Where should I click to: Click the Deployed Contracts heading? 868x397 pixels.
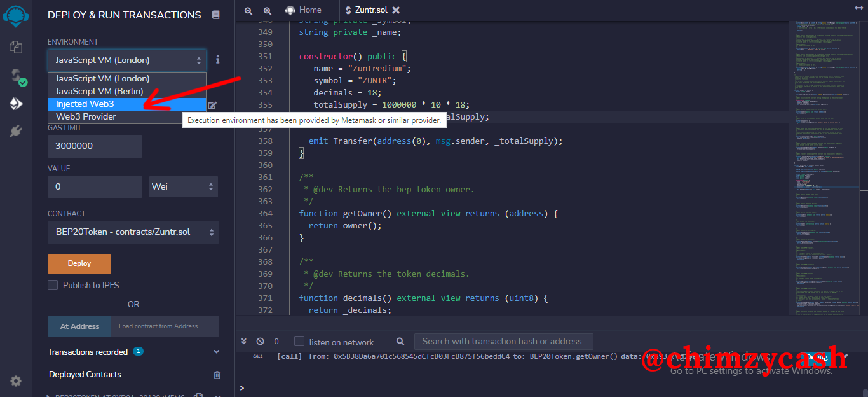coord(85,375)
